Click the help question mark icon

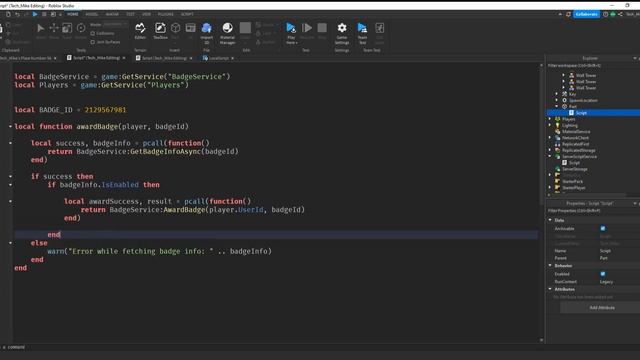point(606,14)
